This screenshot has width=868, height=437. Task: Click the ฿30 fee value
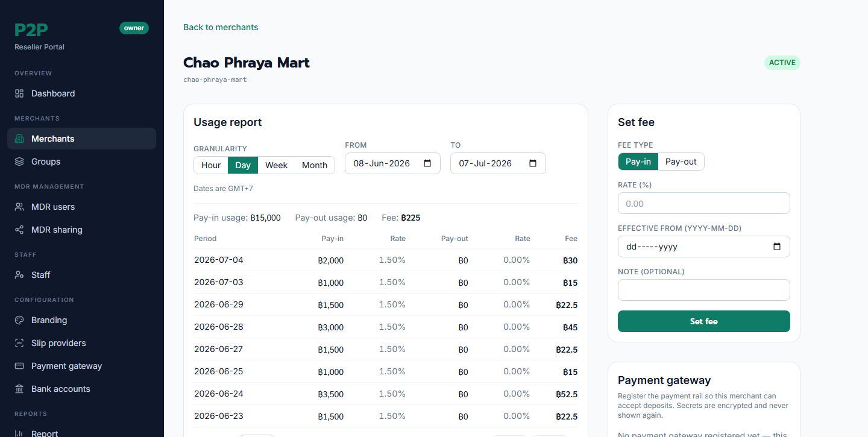point(570,260)
